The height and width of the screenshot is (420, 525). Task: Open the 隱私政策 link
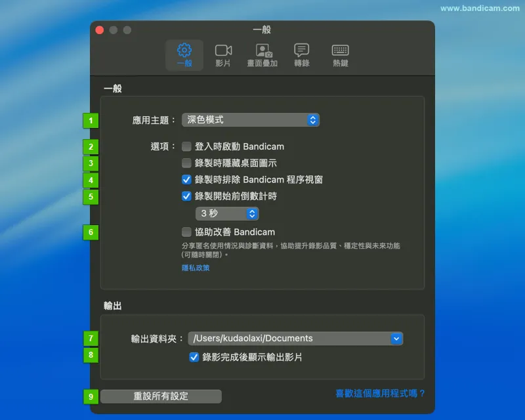click(196, 268)
